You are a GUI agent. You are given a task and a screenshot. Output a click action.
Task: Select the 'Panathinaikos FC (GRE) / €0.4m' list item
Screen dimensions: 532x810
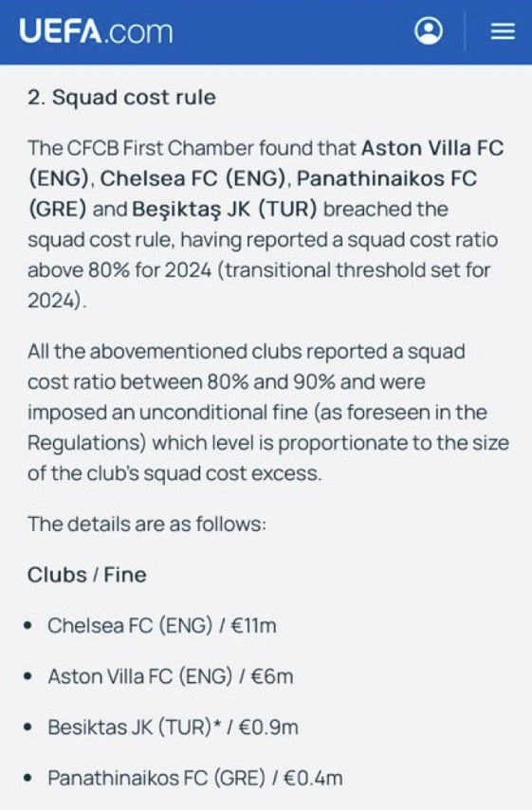[x=194, y=778]
